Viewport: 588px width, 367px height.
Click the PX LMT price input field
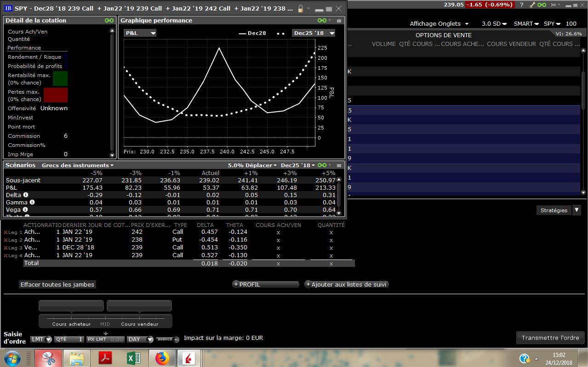point(105,339)
